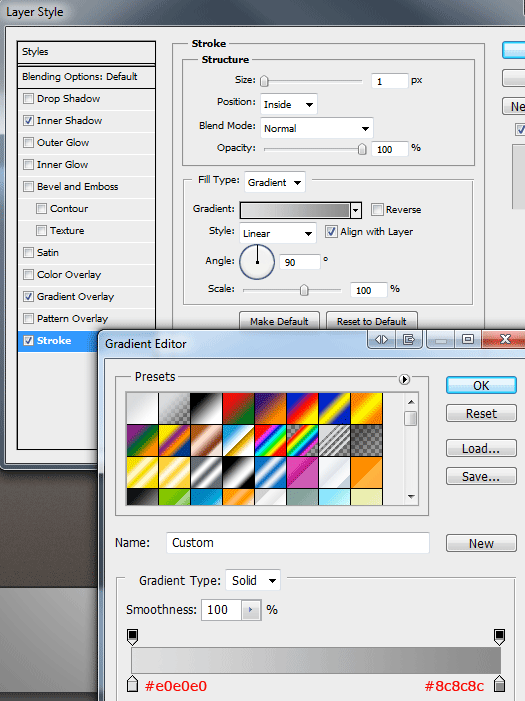
Task: Select the copper gradient preset
Action: [x=206, y=440]
